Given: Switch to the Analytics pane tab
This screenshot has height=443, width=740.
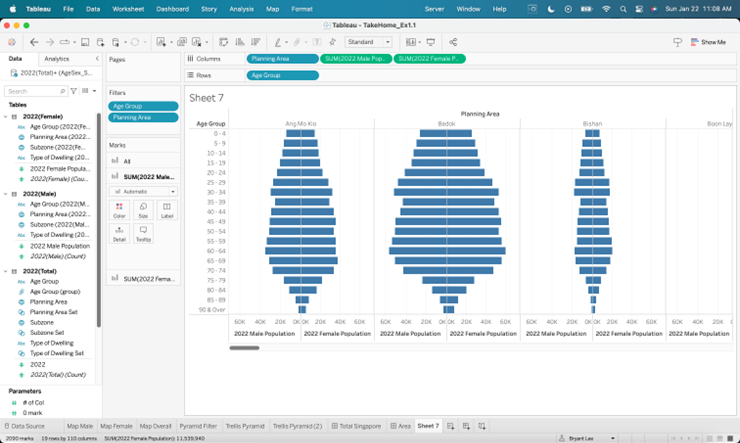Looking at the screenshot, I should (57, 59).
